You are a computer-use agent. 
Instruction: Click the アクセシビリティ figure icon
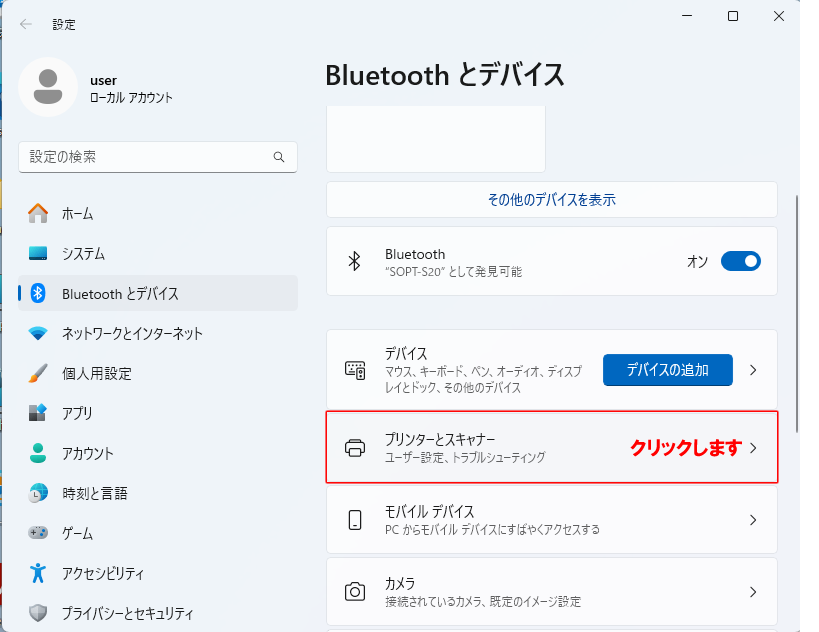click(38, 573)
